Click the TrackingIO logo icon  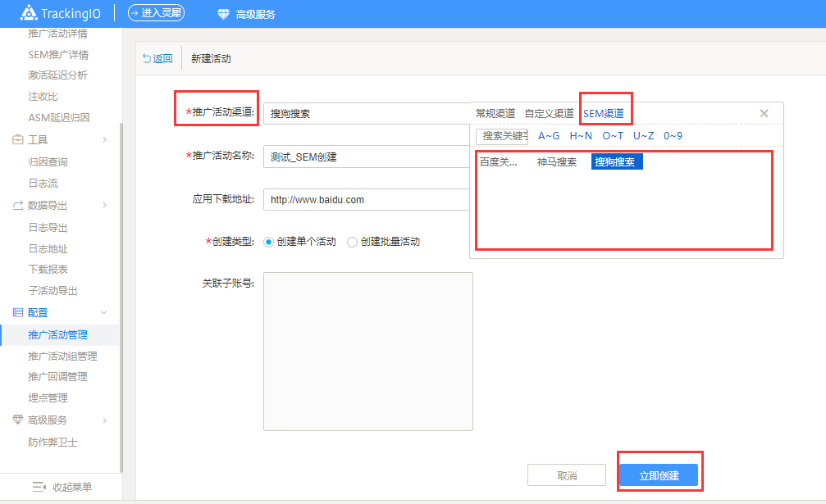click(x=29, y=13)
